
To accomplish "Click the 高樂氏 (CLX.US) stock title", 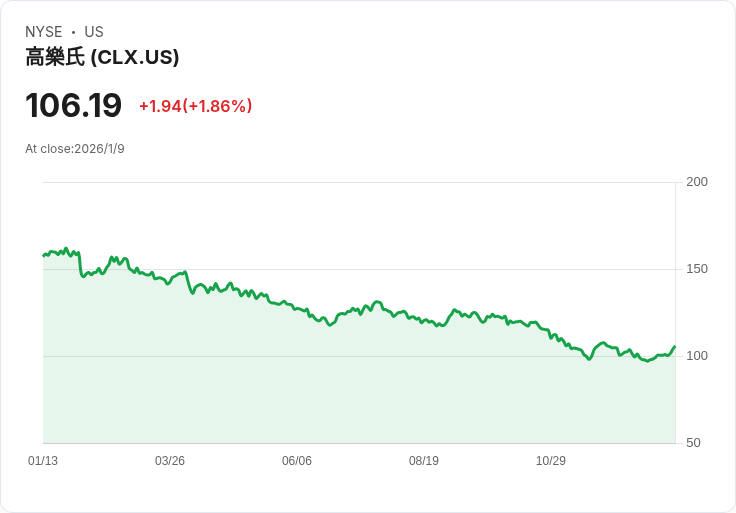I will [102, 58].
